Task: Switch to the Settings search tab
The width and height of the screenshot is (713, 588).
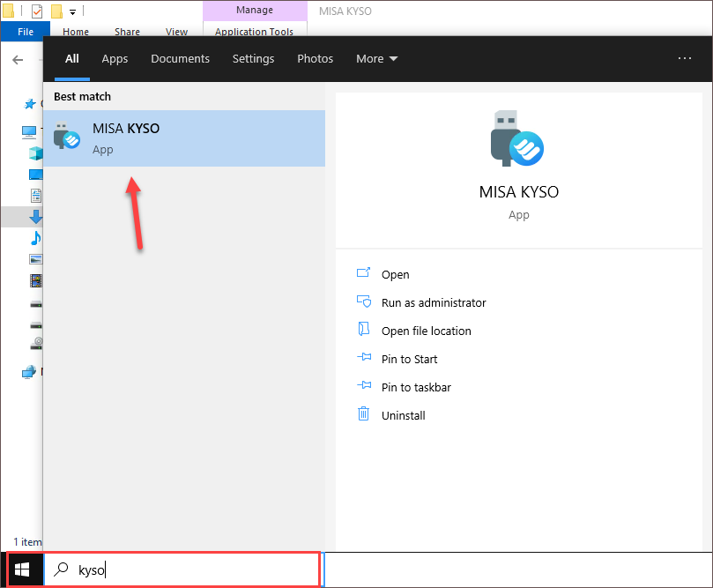Action: (x=253, y=59)
